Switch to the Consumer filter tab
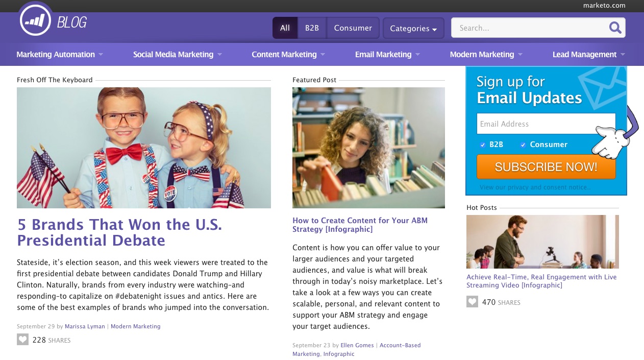 [x=353, y=28]
